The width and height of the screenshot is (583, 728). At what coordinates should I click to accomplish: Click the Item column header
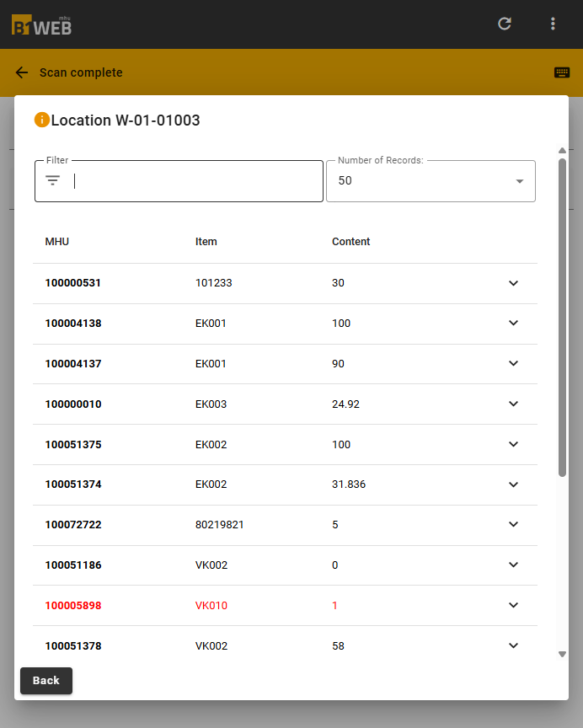coord(206,242)
